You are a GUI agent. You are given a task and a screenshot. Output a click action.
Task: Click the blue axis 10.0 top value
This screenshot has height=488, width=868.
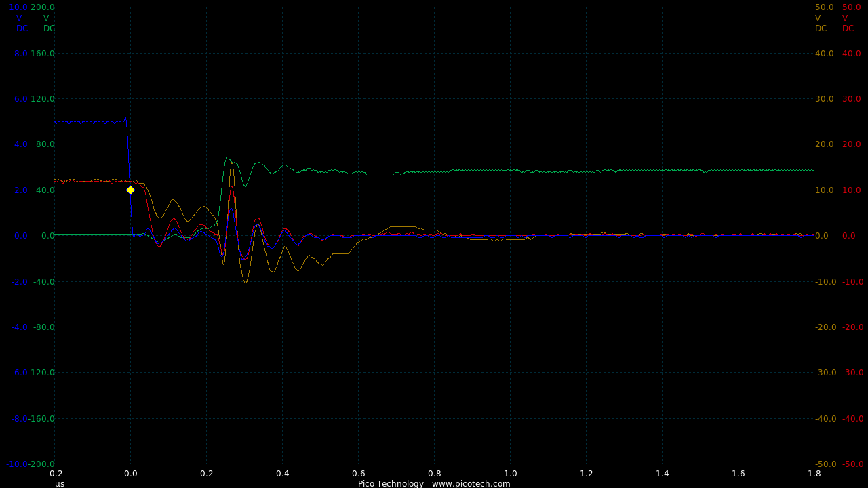click(x=18, y=7)
